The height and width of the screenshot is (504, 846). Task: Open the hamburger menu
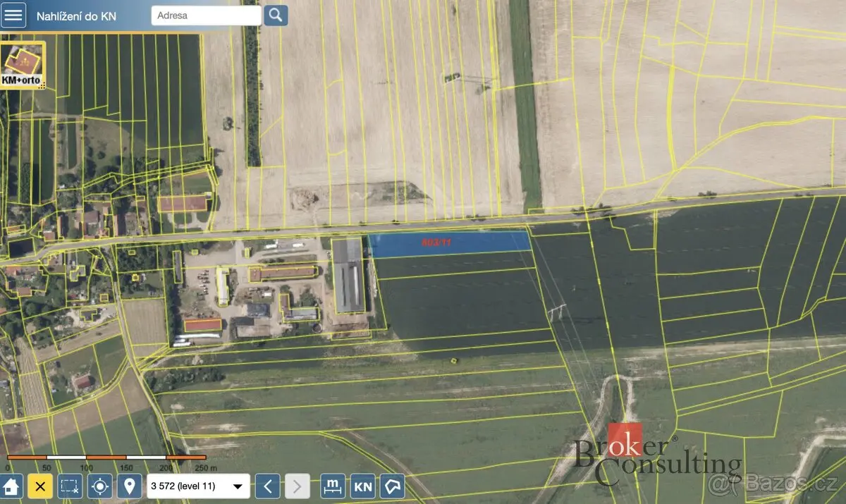[x=13, y=15]
